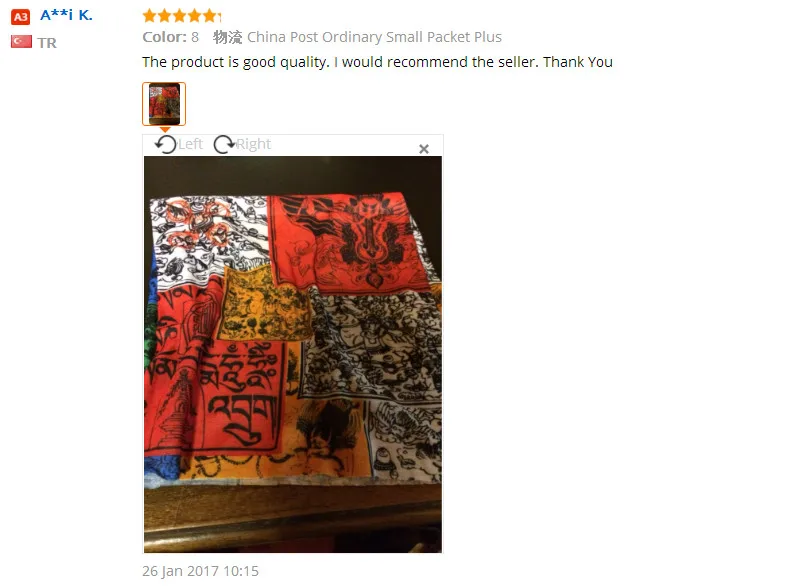Select the review photo thumbnail

(x=164, y=104)
